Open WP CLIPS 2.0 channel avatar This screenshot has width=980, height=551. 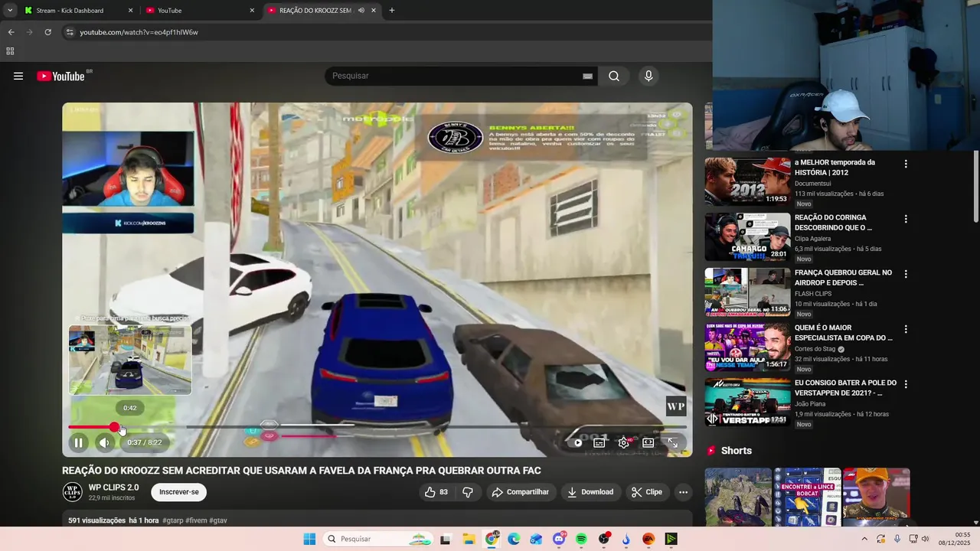(x=73, y=492)
